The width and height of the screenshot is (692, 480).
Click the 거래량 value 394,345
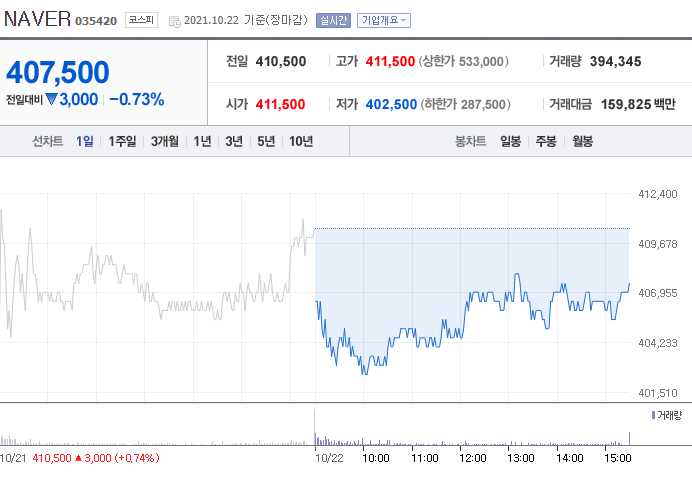coord(615,61)
